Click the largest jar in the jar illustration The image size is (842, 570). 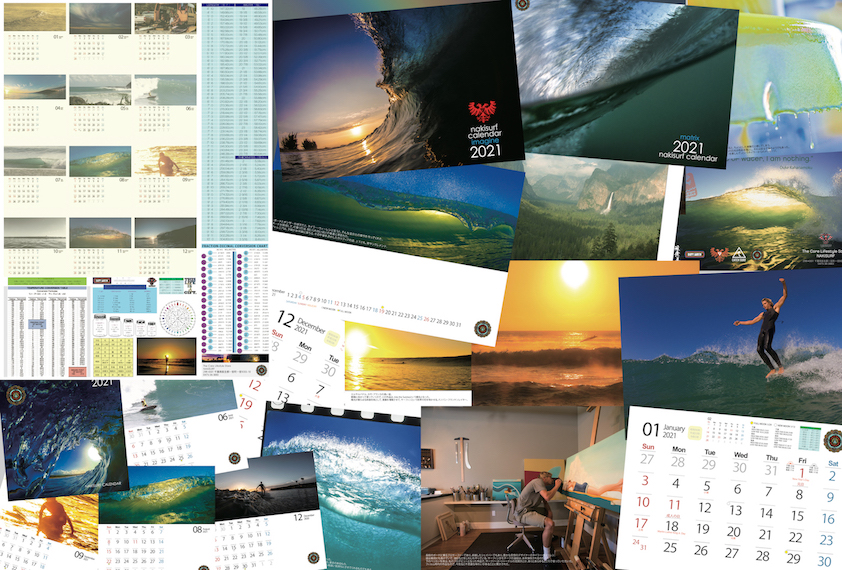100,326
